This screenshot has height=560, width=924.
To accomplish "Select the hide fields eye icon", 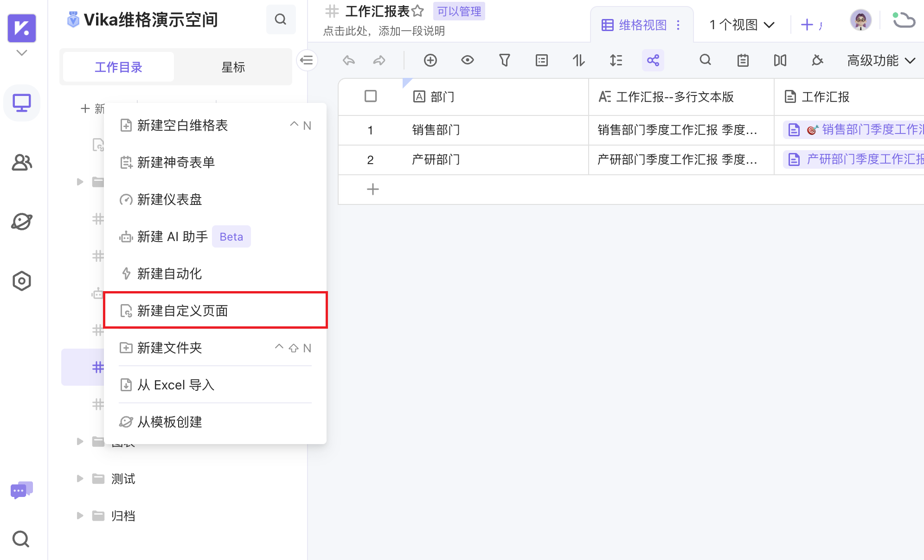I will (467, 60).
